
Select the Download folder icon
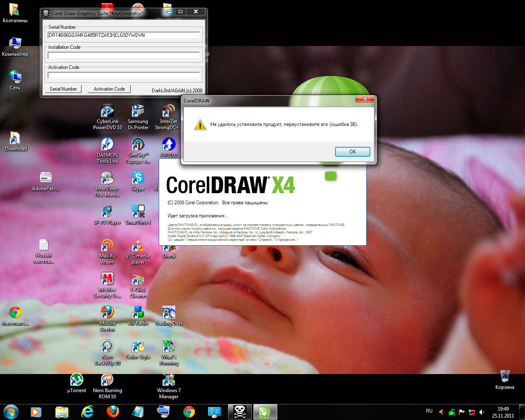[16, 142]
